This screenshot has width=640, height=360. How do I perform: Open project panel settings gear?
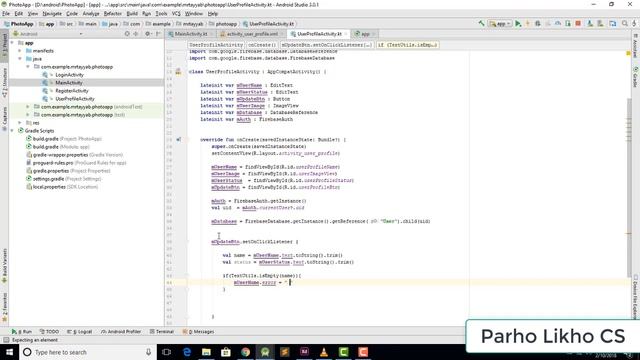[148, 34]
